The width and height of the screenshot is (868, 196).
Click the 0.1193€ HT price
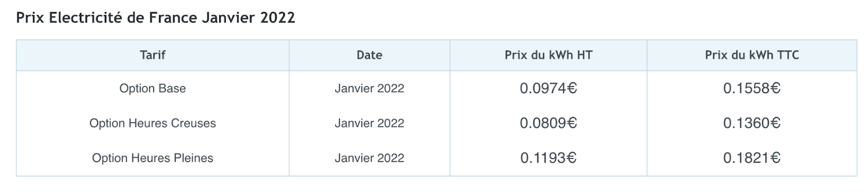(x=548, y=158)
